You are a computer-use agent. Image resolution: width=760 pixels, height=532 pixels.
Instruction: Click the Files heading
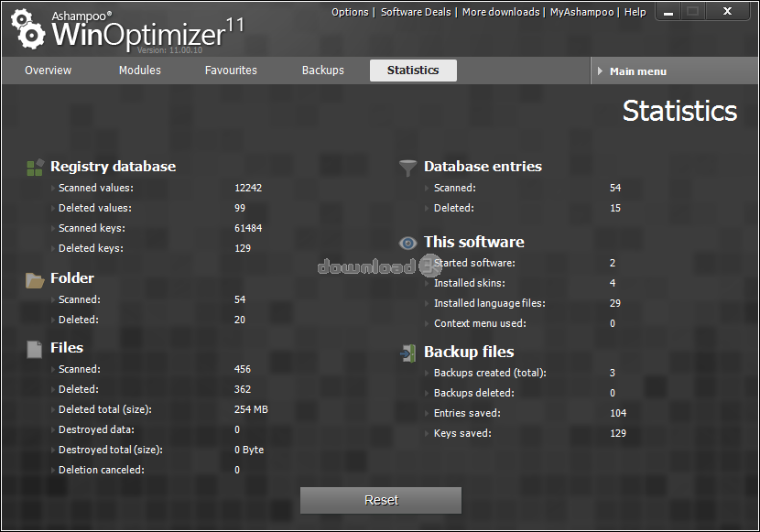click(x=67, y=348)
